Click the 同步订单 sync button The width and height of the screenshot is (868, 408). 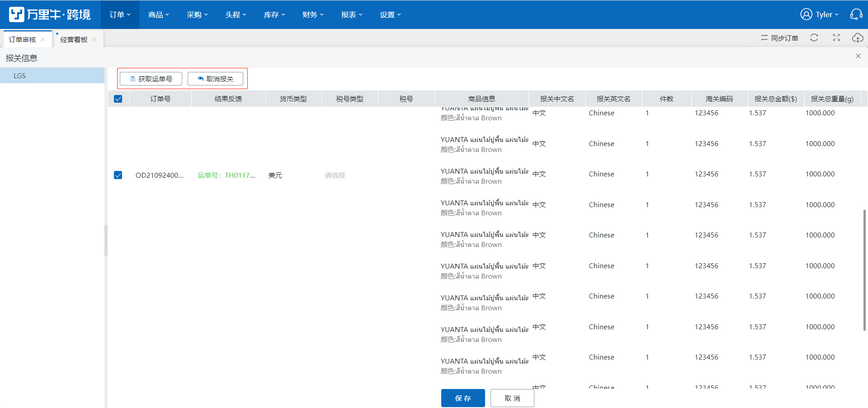click(x=779, y=38)
